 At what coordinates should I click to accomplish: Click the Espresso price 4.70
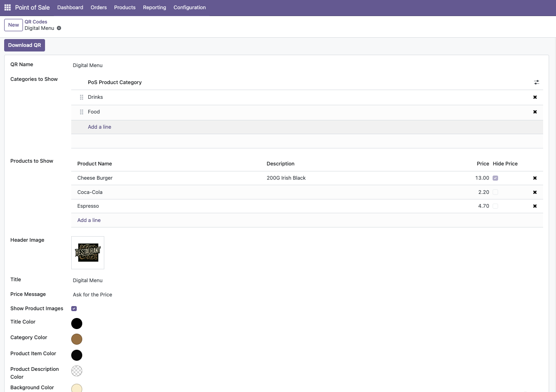point(483,206)
